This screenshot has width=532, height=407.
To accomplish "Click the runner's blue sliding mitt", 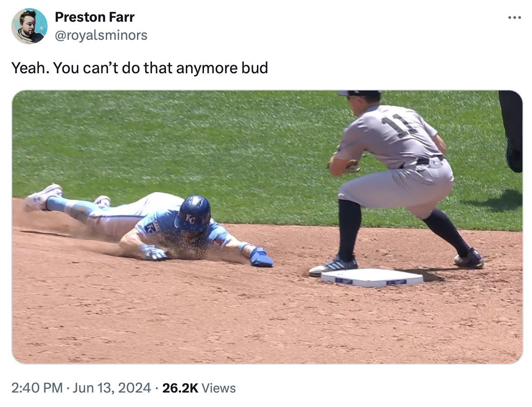I will point(261,257).
